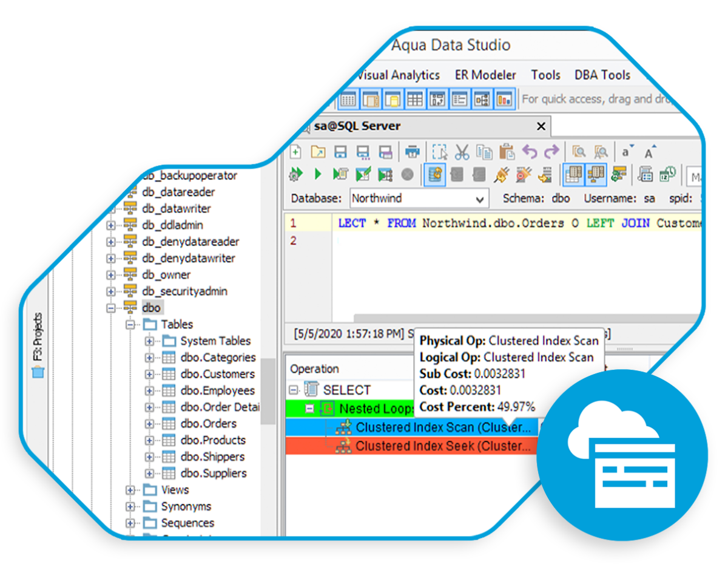
Task: Collapse the dbo schema node
Action: [x=111, y=308]
